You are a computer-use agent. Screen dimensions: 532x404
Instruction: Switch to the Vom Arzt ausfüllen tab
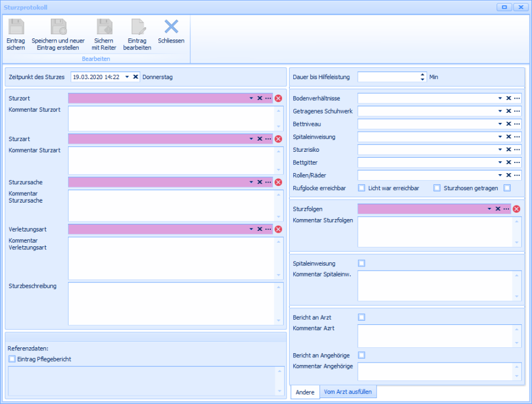click(348, 392)
